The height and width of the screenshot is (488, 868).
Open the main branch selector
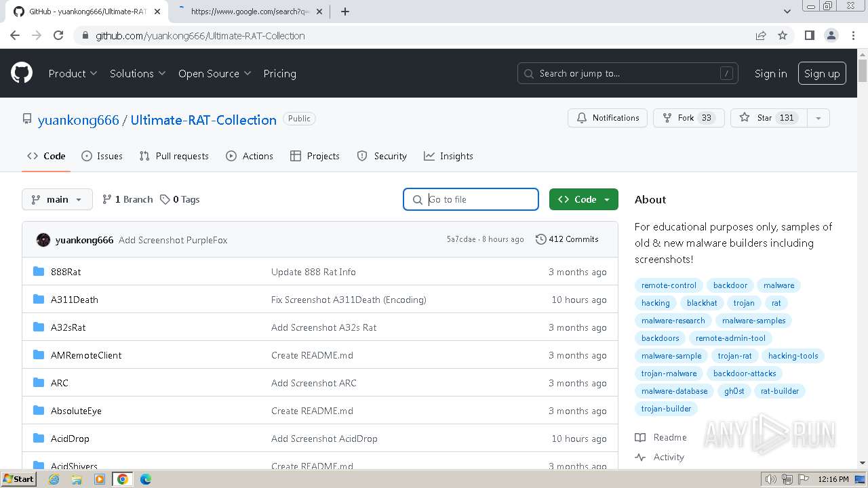(x=57, y=199)
